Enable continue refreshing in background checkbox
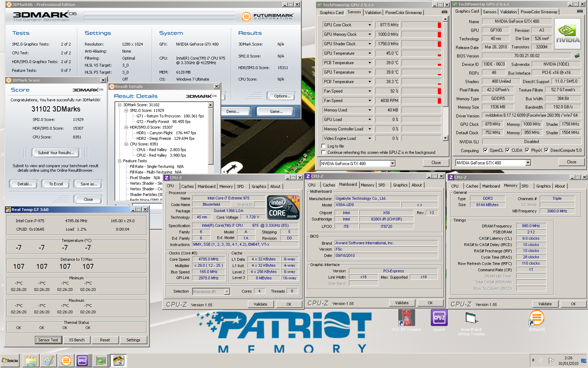The width and height of the screenshot is (588, 368). tap(323, 152)
